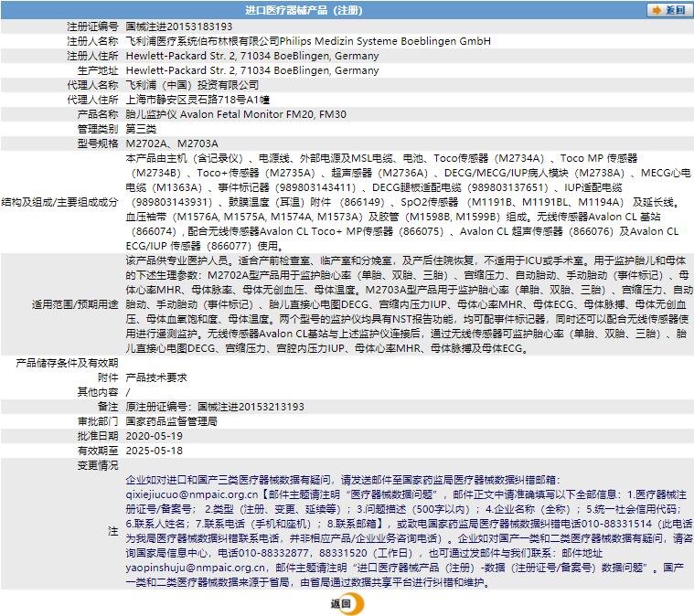The image size is (694, 616).
Task: Click product name Avalon Fetal Monitor FM20, FM30
Action: coord(263,114)
